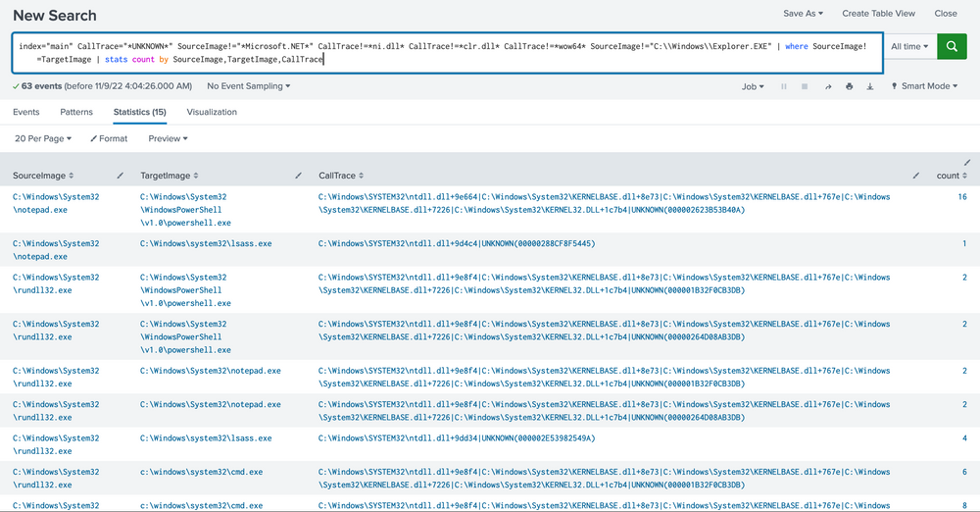Edit the CallTrace column with pencil icon
The height and width of the screenshot is (512, 980).
(x=915, y=176)
